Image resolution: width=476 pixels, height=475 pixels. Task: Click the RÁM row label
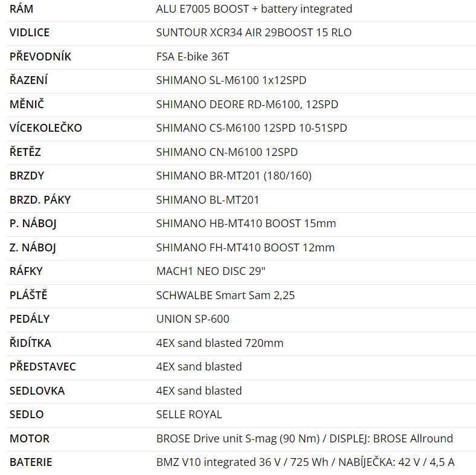[x=21, y=9]
